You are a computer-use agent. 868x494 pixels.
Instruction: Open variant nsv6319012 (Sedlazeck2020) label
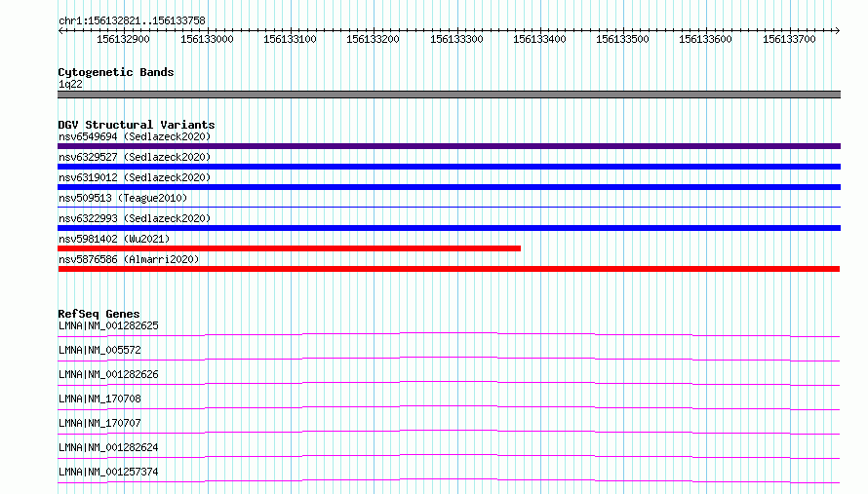pos(135,177)
